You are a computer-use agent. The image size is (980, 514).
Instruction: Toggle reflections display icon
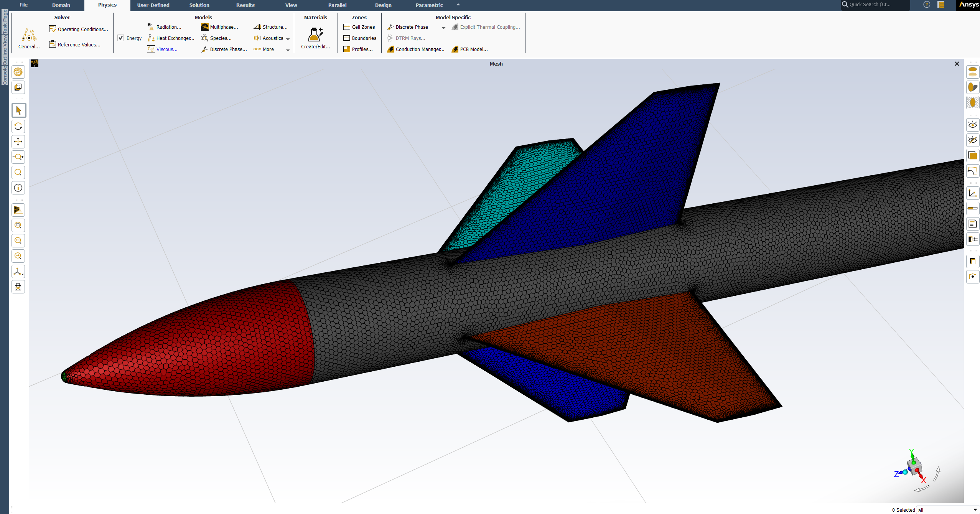click(x=973, y=72)
